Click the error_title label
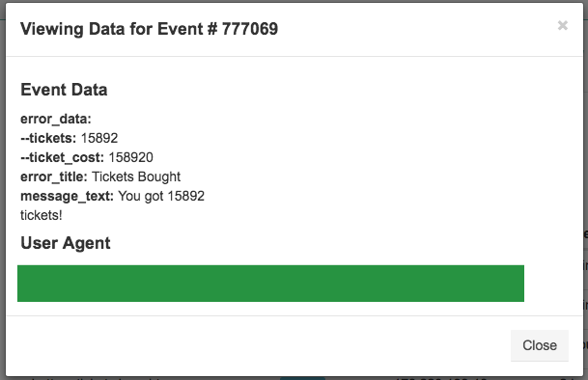The width and height of the screenshot is (588, 380). pyautogui.click(x=54, y=176)
